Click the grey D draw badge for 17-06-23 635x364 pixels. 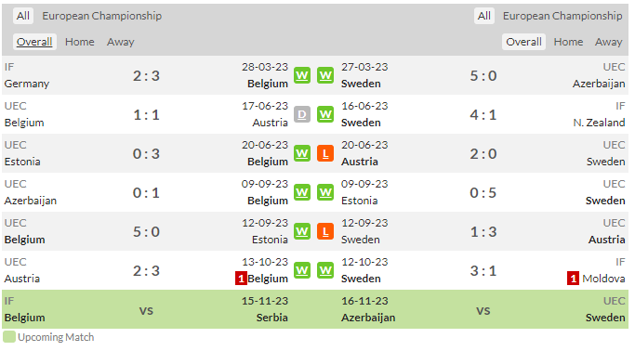coord(302,114)
